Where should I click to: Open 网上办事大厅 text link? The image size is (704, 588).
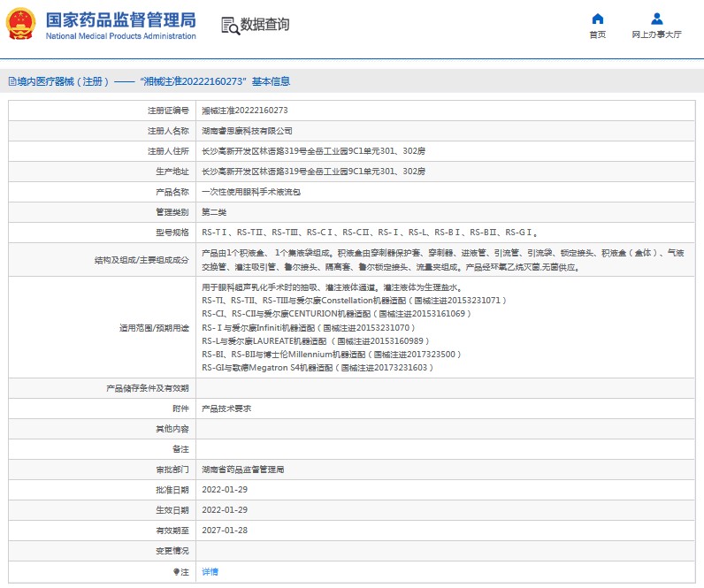(x=656, y=35)
